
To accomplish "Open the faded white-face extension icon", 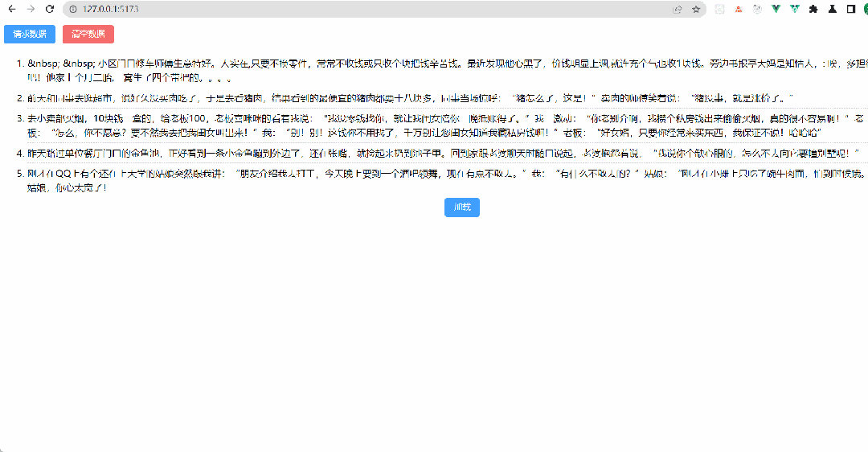I will 719,9.
